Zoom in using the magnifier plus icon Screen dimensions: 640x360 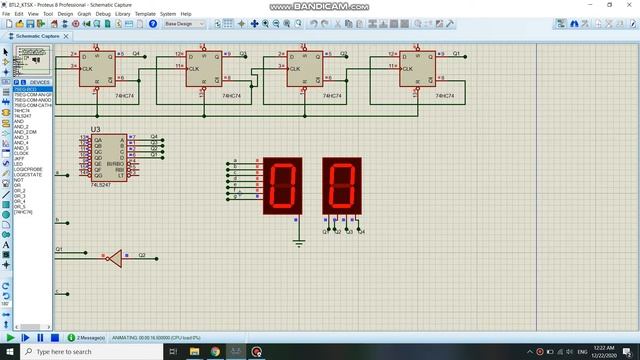click(265, 24)
